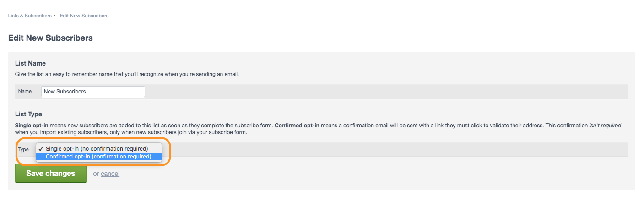The height and width of the screenshot is (213, 644).
Task: Click the checkmark beside Single opt-in
Action: [41, 149]
